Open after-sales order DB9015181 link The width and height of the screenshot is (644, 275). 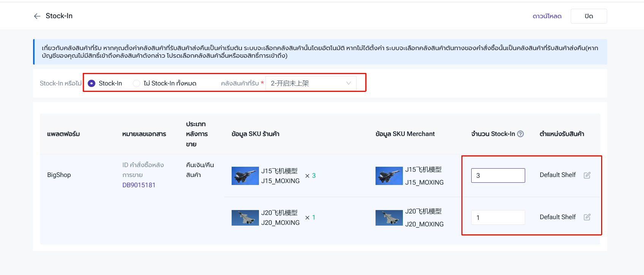(139, 185)
